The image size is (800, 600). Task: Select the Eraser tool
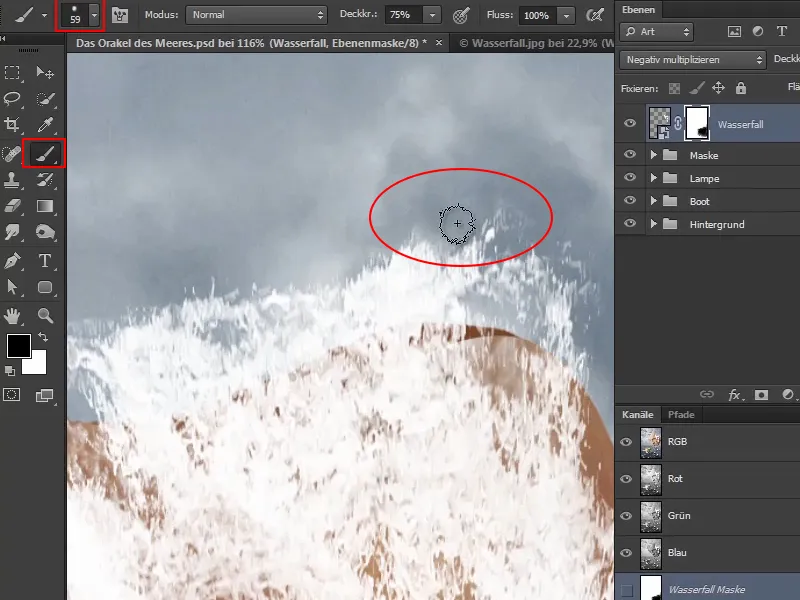point(12,206)
